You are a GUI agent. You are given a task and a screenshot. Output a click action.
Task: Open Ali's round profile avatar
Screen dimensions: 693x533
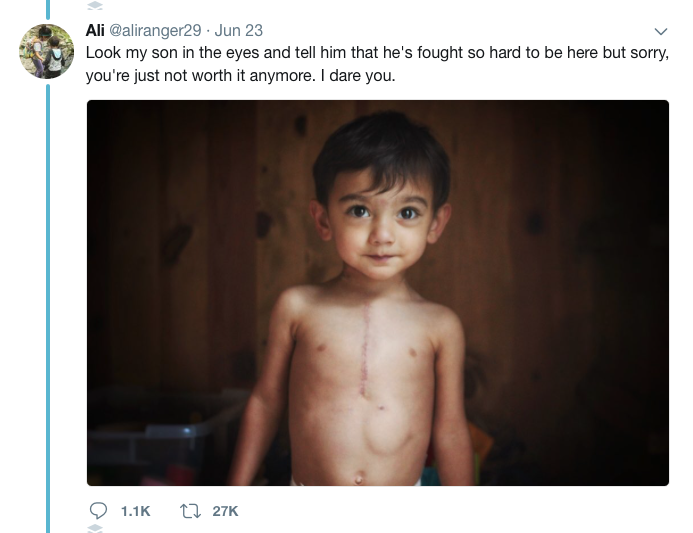pos(46,51)
